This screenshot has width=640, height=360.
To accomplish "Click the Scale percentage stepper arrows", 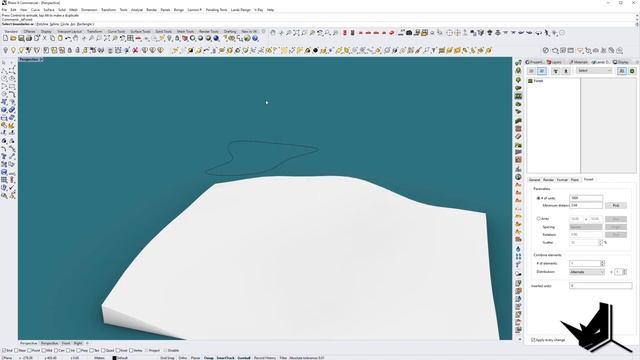I will point(601,243).
